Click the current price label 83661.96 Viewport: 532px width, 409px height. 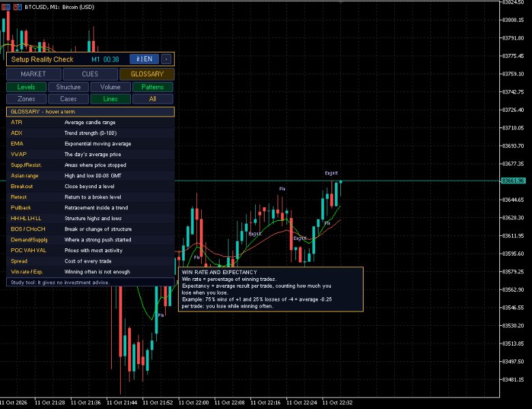(x=514, y=181)
